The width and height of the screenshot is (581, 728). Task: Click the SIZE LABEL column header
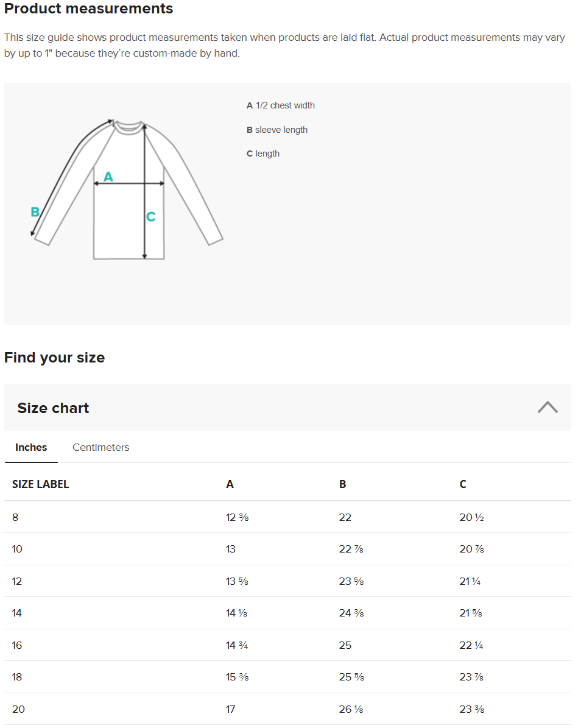(x=40, y=484)
